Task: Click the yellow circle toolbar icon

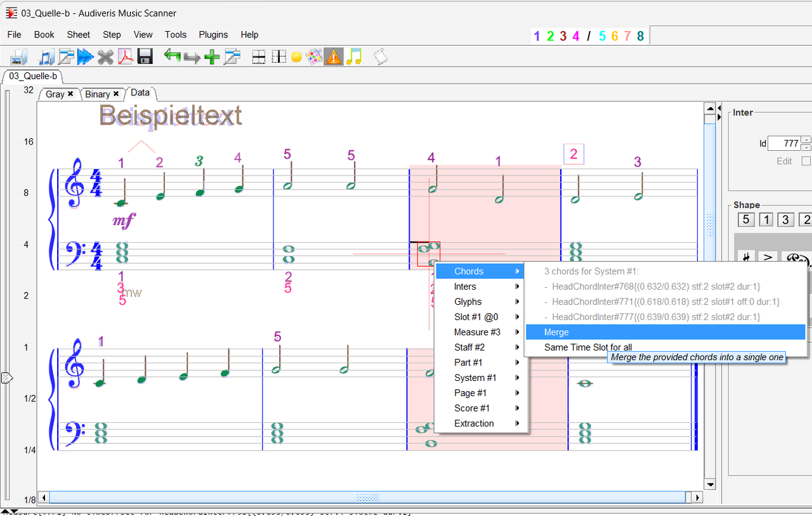Action: pos(296,57)
